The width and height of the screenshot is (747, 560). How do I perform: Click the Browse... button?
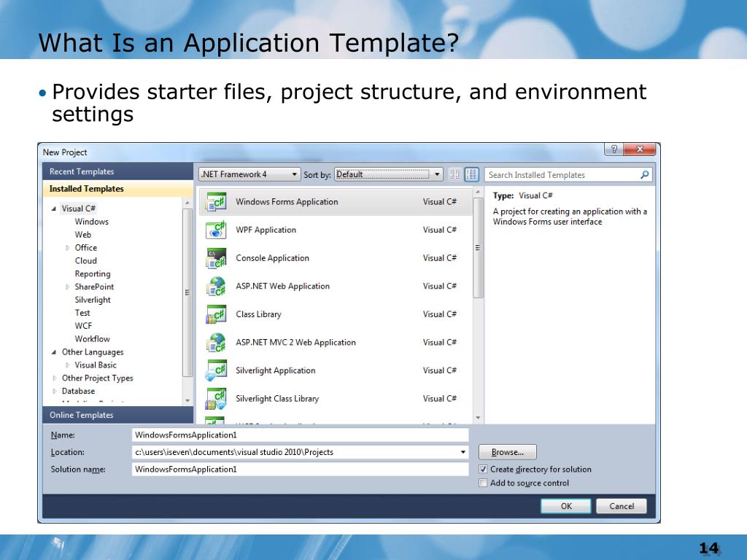coord(508,452)
